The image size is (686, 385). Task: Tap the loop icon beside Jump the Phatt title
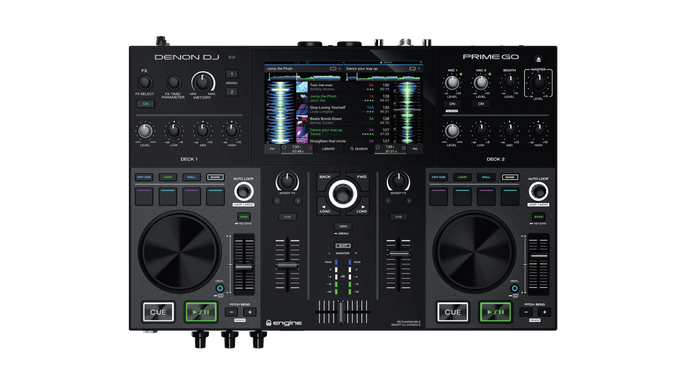pyautogui.click(x=332, y=69)
